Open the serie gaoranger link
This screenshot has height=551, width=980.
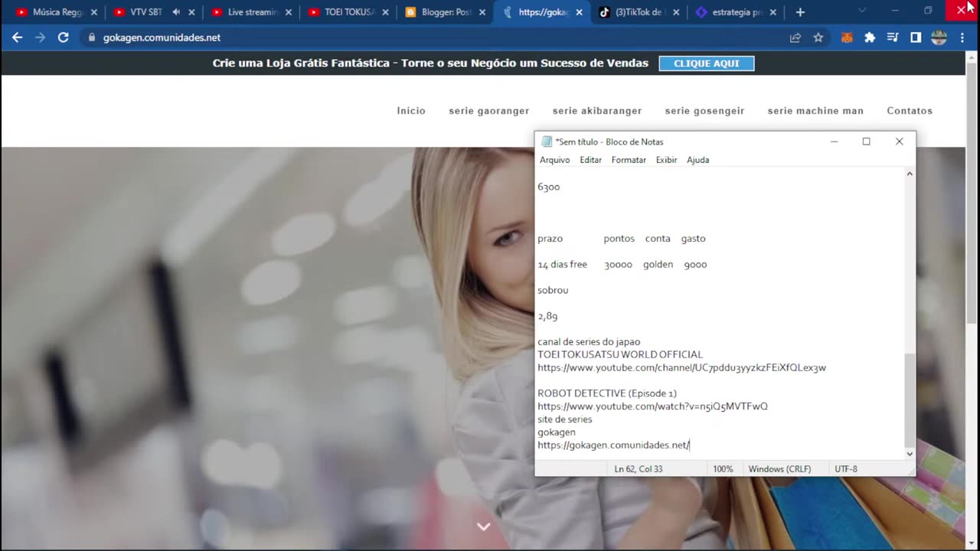click(489, 111)
